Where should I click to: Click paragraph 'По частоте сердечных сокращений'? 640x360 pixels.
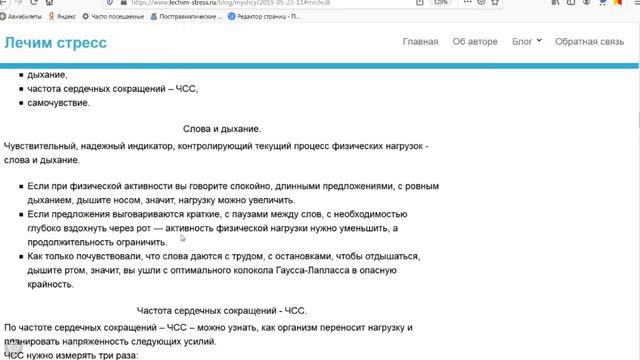coord(208,335)
